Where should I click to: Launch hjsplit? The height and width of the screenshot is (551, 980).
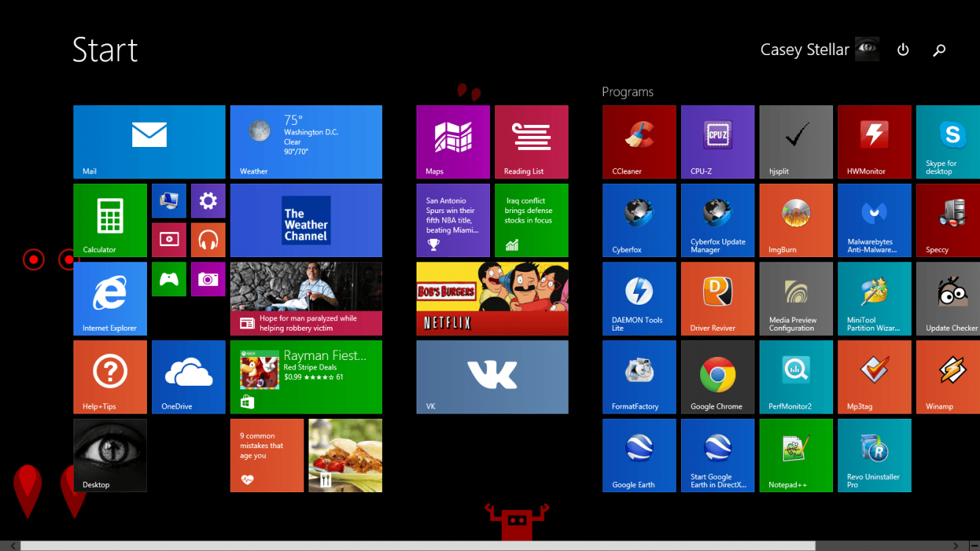[x=796, y=142]
